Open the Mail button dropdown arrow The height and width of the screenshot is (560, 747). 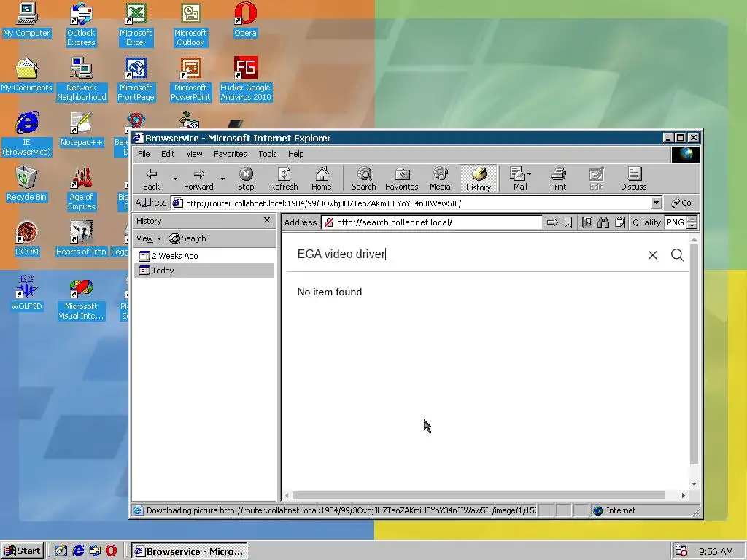[530, 174]
